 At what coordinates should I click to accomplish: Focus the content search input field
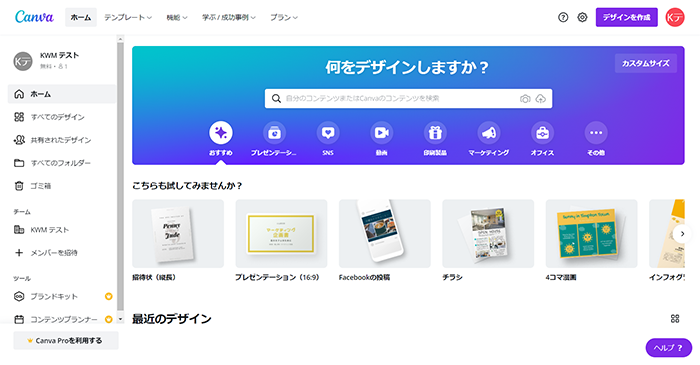click(x=408, y=99)
